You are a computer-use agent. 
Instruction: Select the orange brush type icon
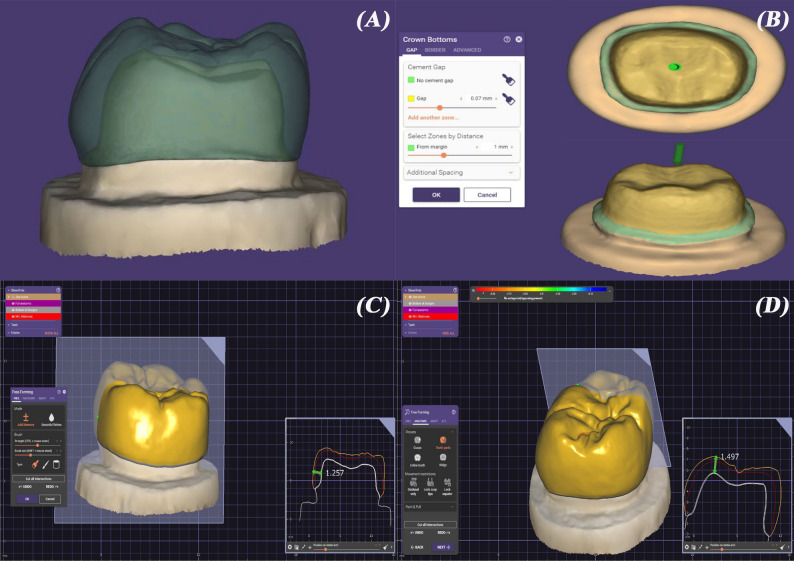tap(35, 464)
